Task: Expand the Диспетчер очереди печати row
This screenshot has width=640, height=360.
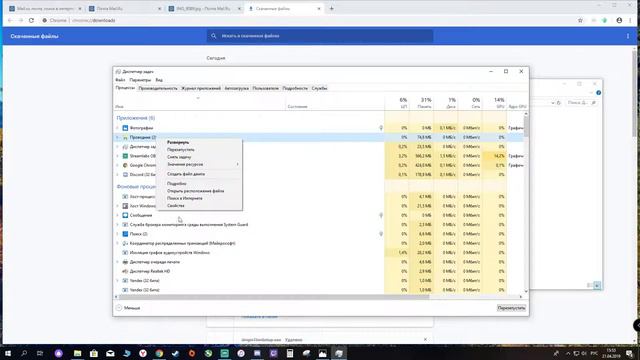Action: click(x=118, y=262)
